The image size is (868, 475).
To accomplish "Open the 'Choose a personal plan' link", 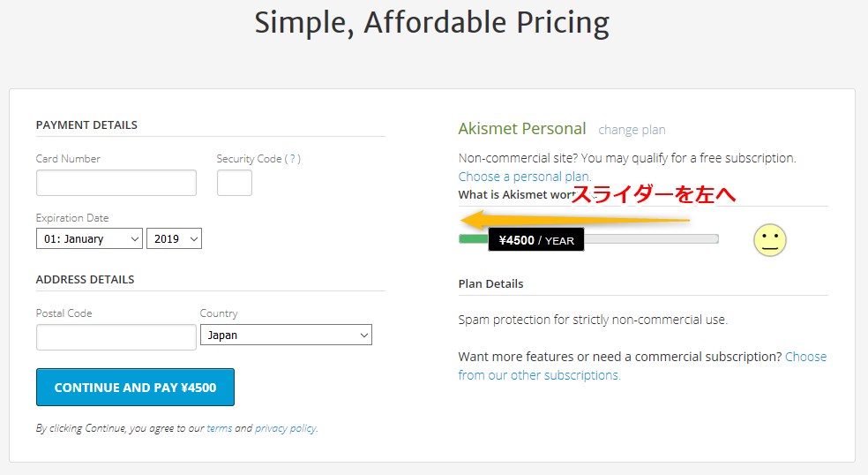I will click(525, 177).
